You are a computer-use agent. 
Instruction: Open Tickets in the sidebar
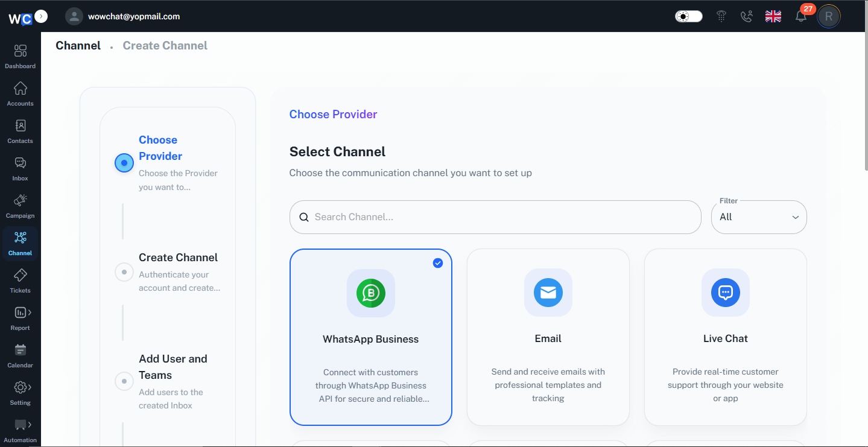(21, 281)
